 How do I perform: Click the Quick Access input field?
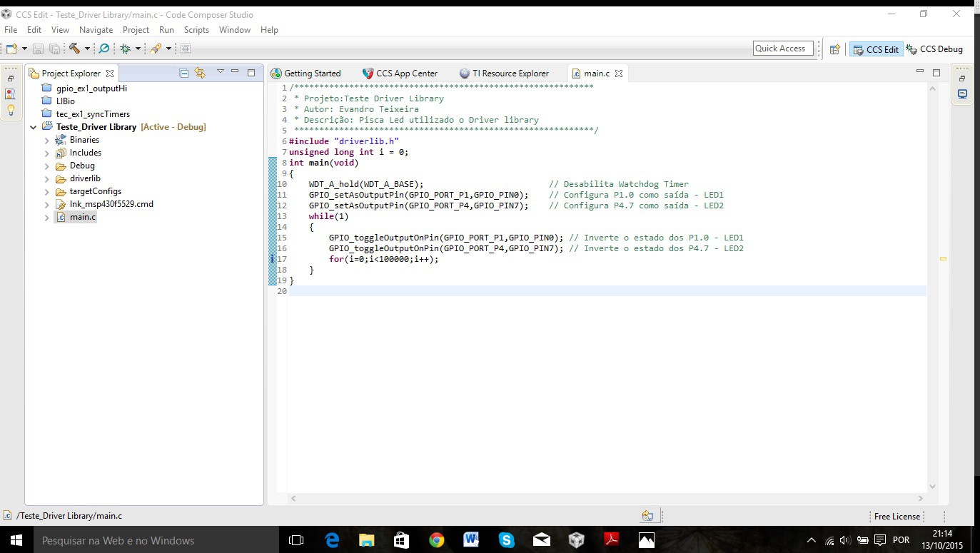coord(783,49)
